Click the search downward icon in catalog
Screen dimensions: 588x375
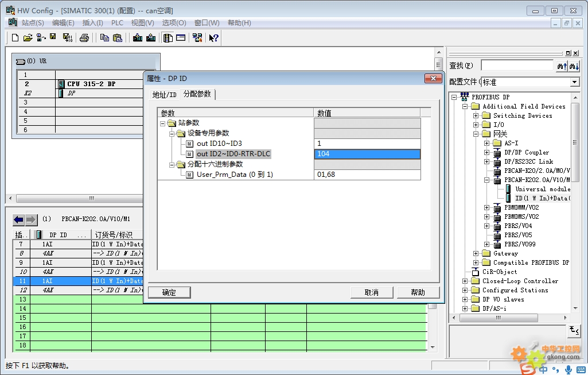coord(574,66)
